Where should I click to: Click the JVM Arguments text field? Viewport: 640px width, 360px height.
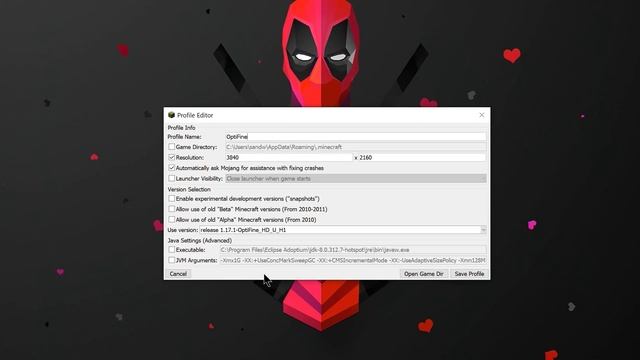353,260
